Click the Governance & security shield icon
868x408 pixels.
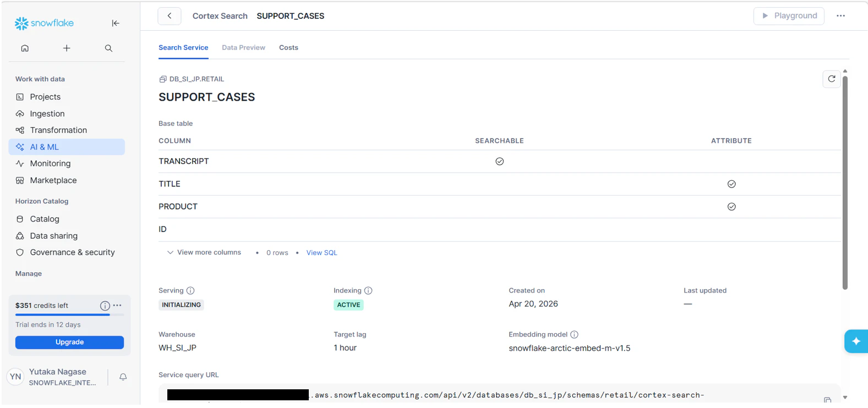pyautogui.click(x=20, y=252)
